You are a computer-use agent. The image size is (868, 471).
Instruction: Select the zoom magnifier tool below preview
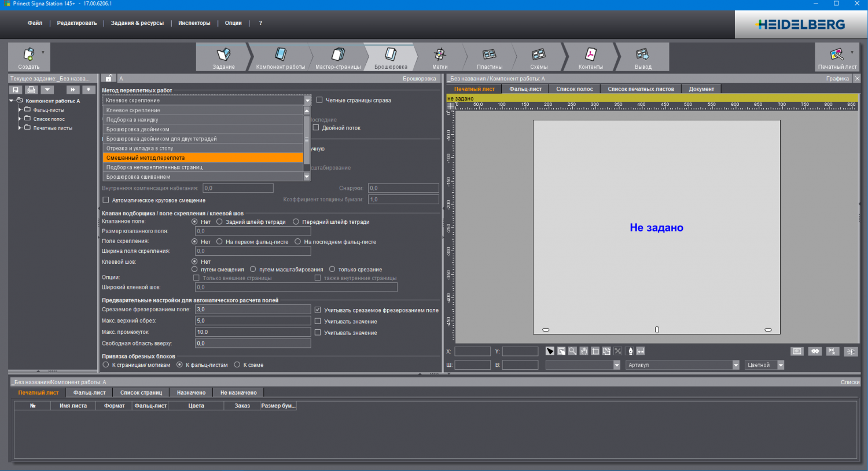click(x=572, y=351)
